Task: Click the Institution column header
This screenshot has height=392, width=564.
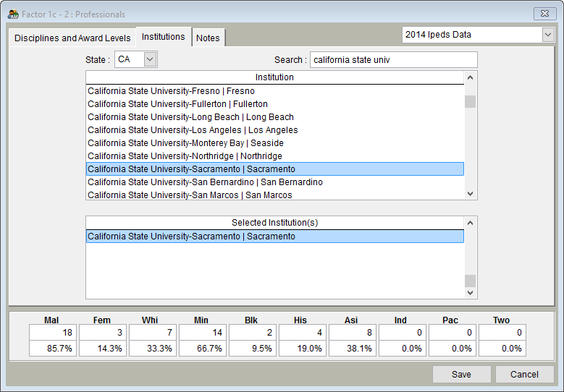Action: coord(275,77)
